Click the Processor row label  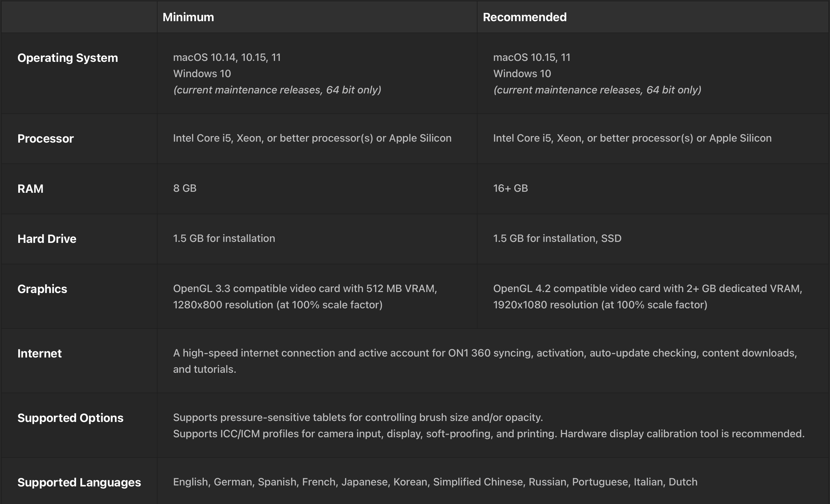pyautogui.click(x=46, y=138)
